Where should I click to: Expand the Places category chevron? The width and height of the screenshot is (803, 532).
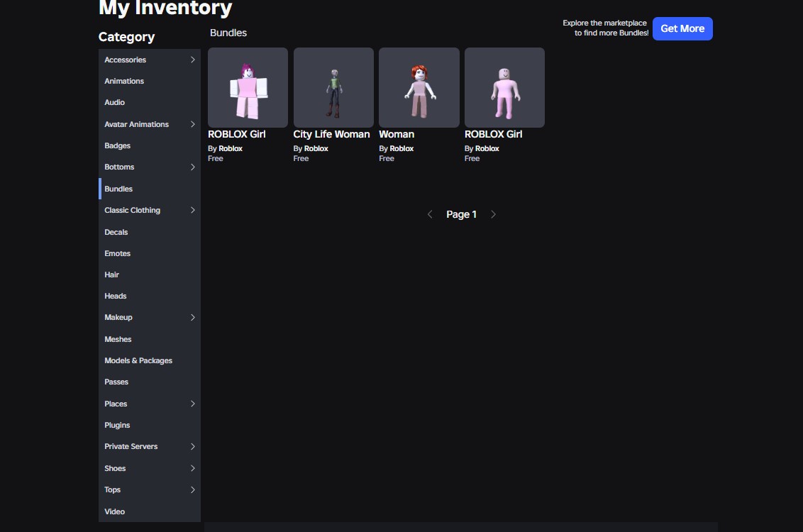pos(192,404)
